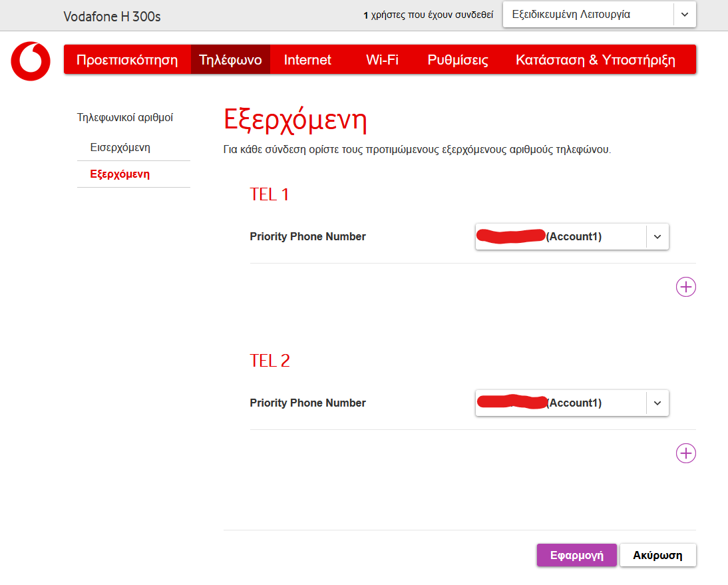The height and width of the screenshot is (585, 728).
Task: Open Τηλεφωνικοί αριθμοί in sidebar
Action: point(125,117)
